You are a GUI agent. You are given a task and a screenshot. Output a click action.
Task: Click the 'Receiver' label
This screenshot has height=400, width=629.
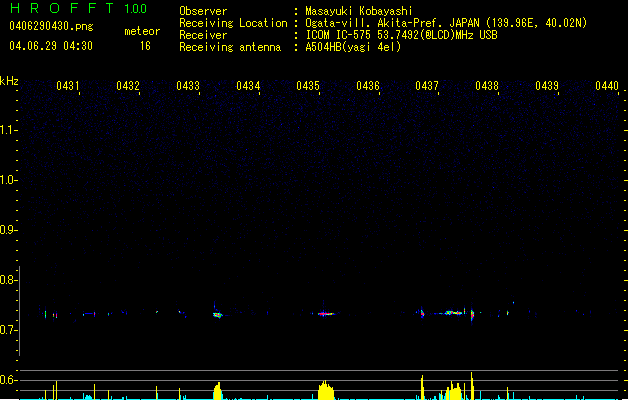tap(203, 35)
